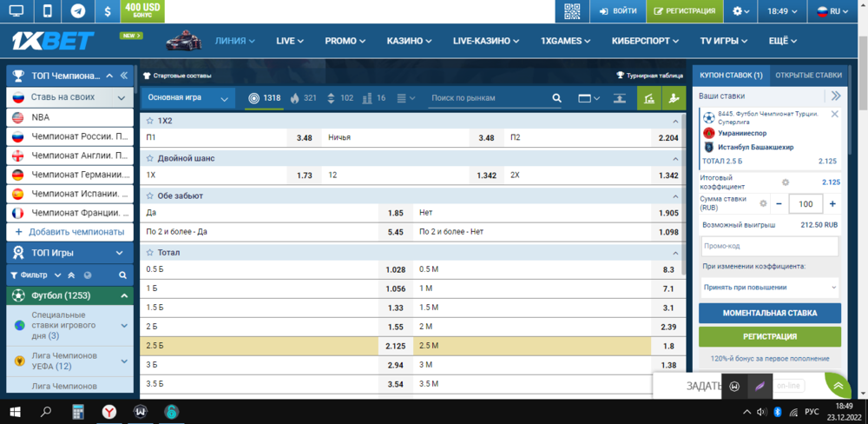This screenshot has width=868, height=424.
Task: Select the bar chart statistics filter 16
Action: 373,98
